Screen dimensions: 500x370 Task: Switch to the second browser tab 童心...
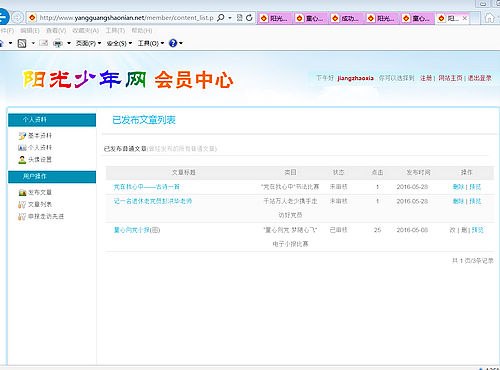[310, 18]
